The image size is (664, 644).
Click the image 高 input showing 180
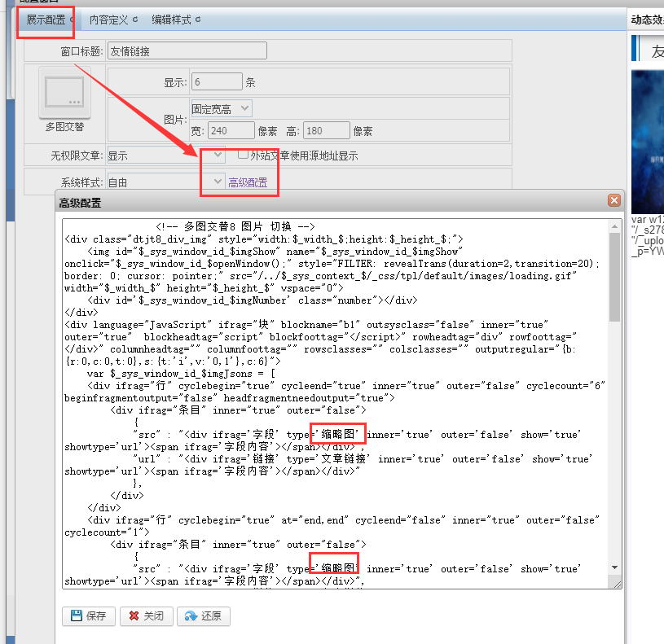click(326, 131)
